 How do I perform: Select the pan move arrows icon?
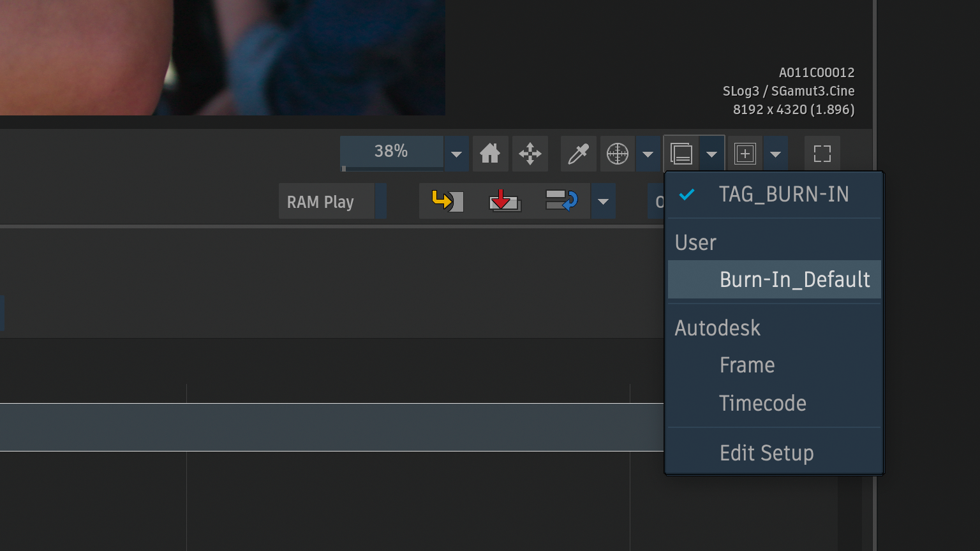click(530, 154)
